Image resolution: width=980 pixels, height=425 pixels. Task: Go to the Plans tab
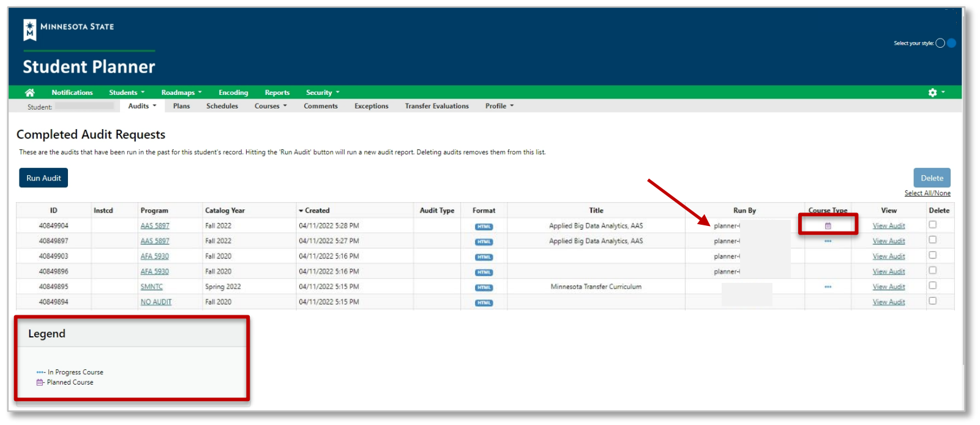click(x=181, y=106)
